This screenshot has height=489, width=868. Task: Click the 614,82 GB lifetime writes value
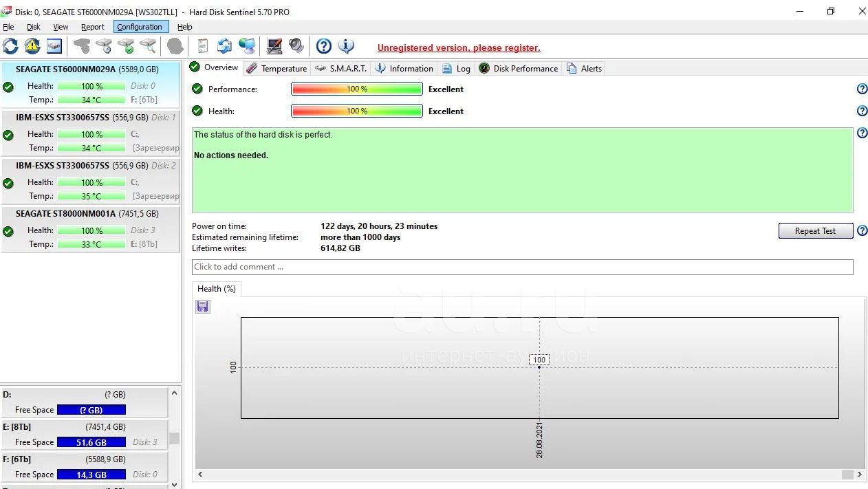[340, 248]
